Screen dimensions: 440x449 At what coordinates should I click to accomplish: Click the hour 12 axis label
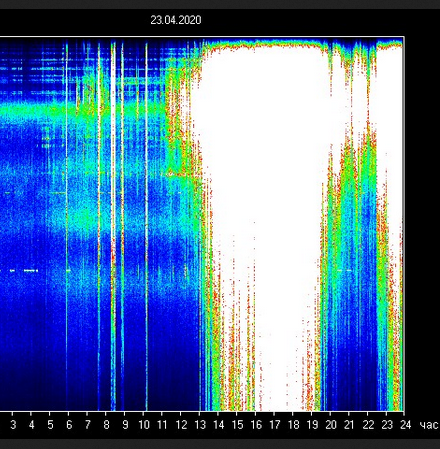(x=181, y=425)
